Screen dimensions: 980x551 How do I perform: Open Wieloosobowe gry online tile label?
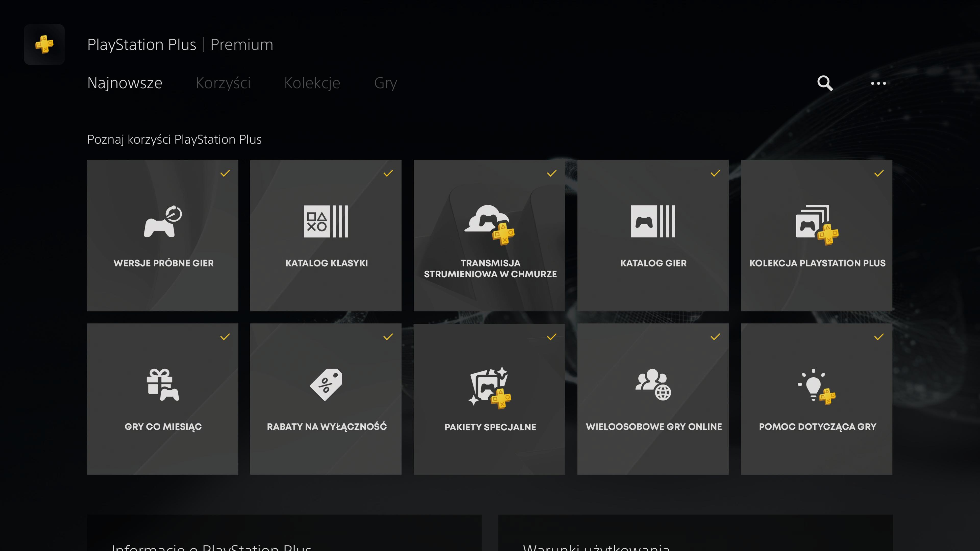pos(654,426)
